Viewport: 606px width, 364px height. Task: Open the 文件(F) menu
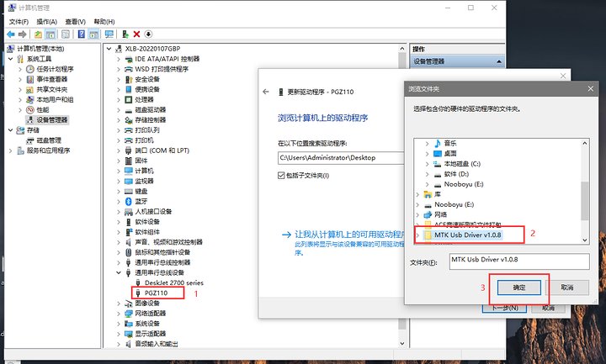(x=19, y=22)
